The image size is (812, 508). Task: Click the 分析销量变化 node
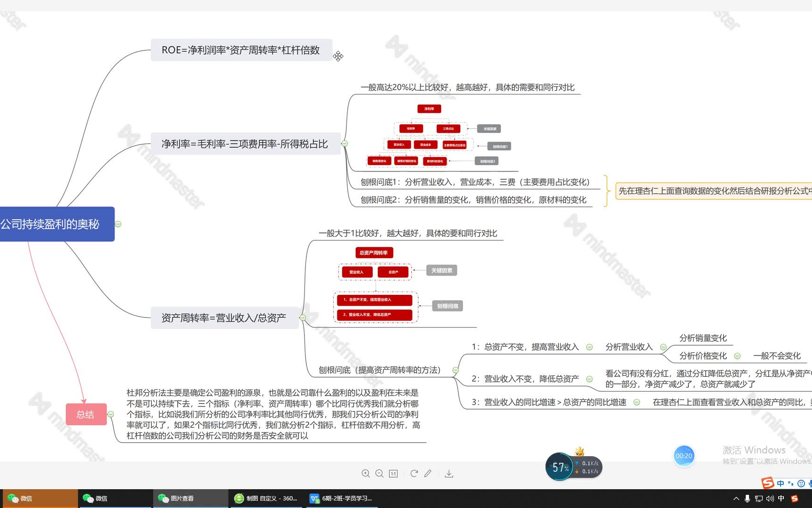click(703, 338)
